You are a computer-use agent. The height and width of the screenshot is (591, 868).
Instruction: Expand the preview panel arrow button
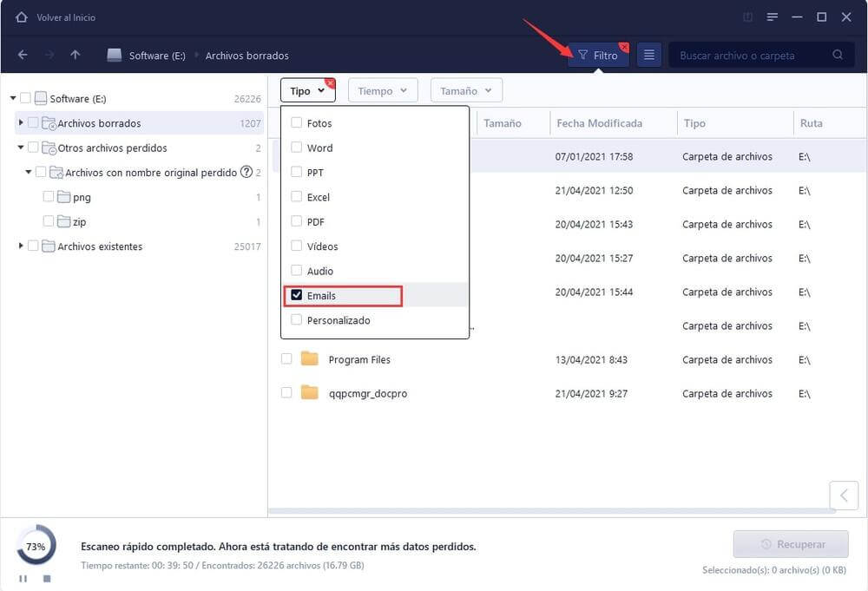tap(844, 495)
